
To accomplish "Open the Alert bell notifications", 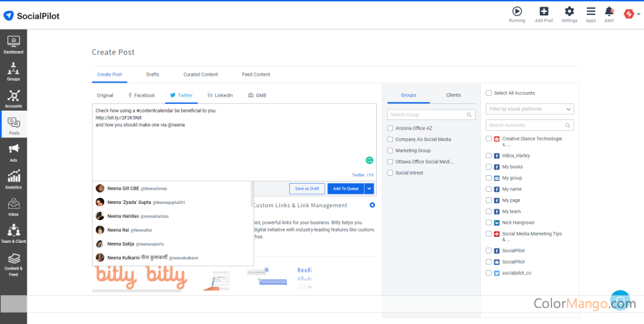I will pos(609,14).
